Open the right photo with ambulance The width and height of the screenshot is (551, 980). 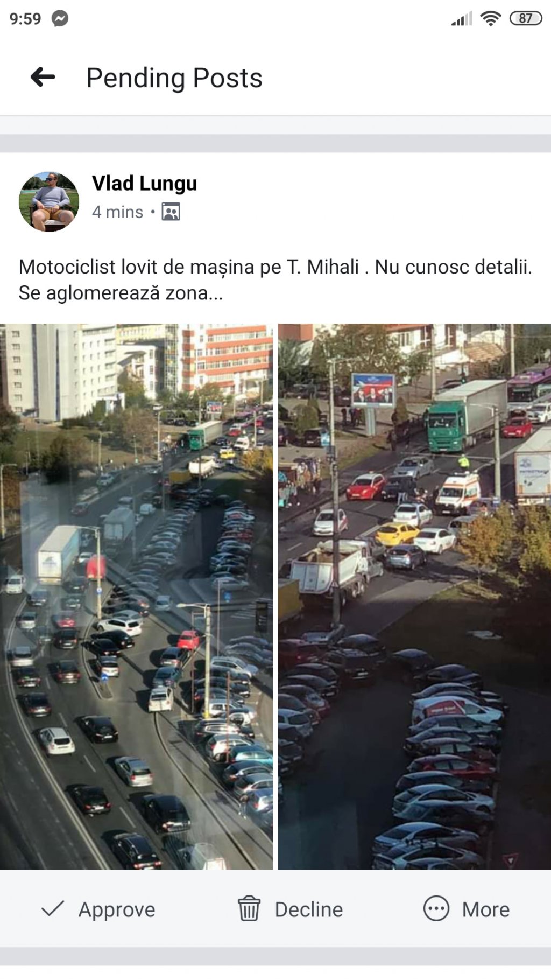(x=414, y=596)
